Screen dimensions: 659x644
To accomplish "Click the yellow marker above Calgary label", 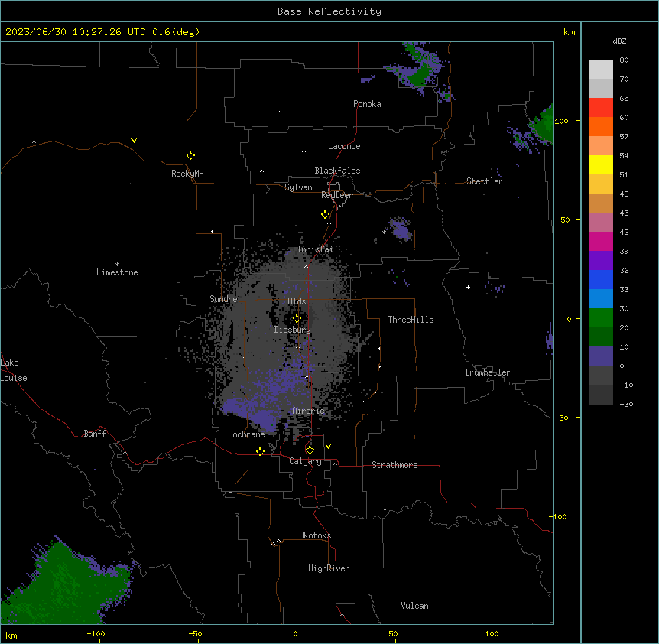I will (x=310, y=450).
